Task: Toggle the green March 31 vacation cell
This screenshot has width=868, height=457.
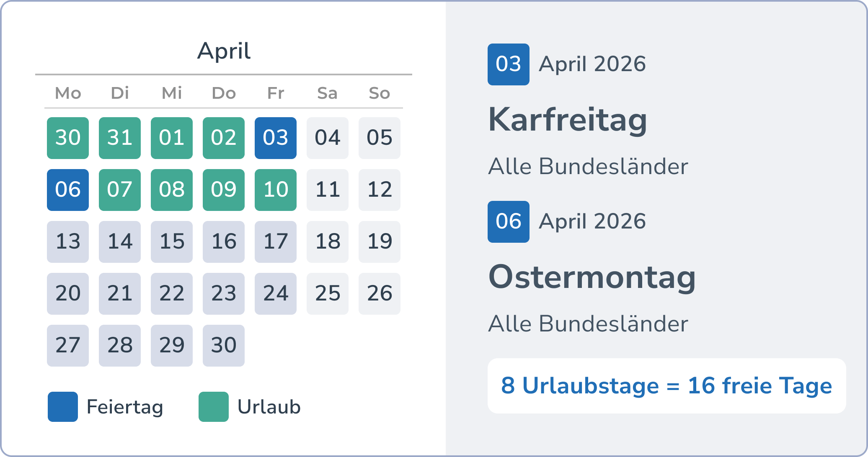Action: (119, 138)
